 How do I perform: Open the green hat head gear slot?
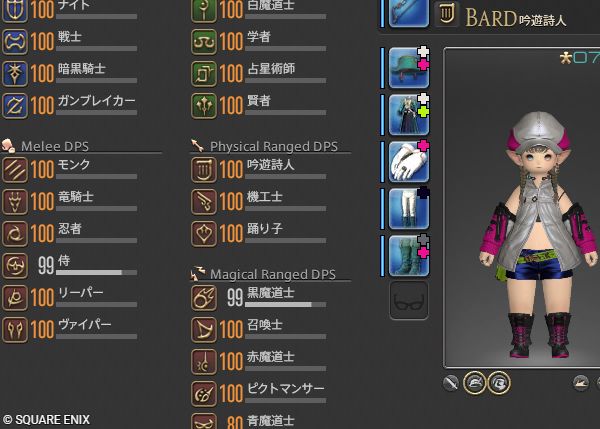[x=409, y=68]
